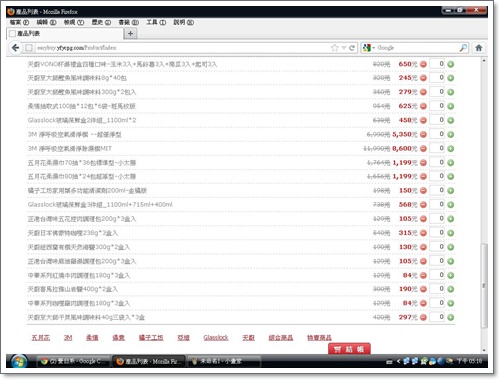Click the plus icon on the 150元 row
The image size is (500, 380).
[x=451, y=191]
